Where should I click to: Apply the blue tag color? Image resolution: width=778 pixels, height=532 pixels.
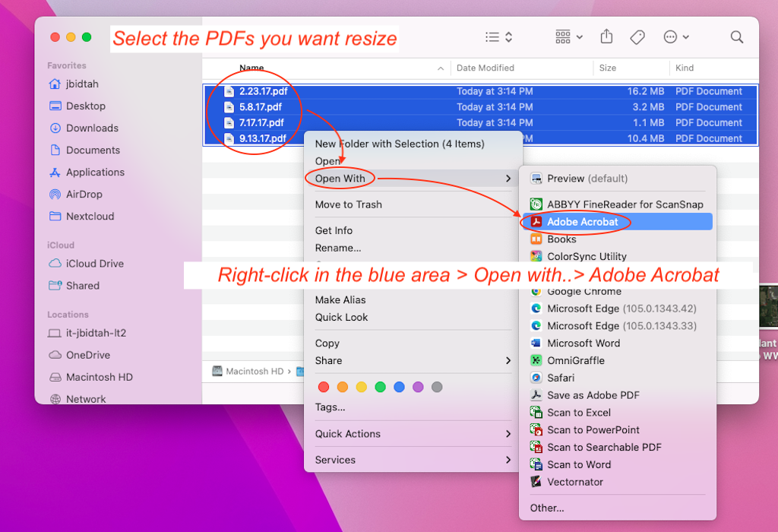[399, 387]
